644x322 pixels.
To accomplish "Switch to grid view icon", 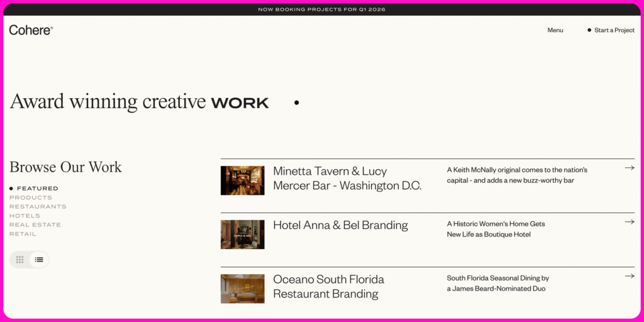I will pyautogui.click(x=20, y=259).
